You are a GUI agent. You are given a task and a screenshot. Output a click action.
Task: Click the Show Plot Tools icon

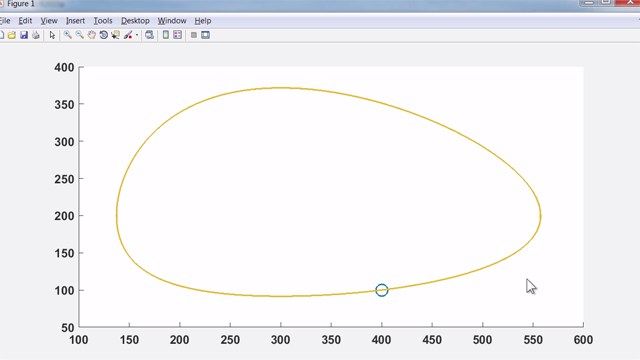pos(205,35)
